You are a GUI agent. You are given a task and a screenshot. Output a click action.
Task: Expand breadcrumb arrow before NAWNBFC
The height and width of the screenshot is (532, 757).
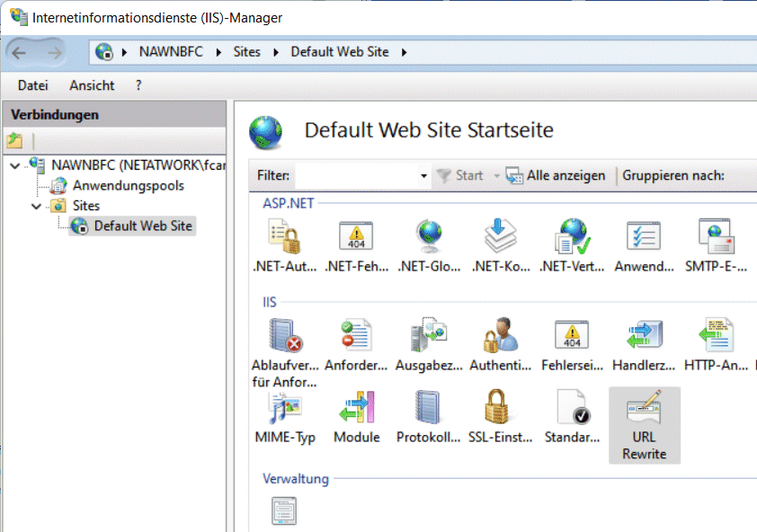(125, 52)
